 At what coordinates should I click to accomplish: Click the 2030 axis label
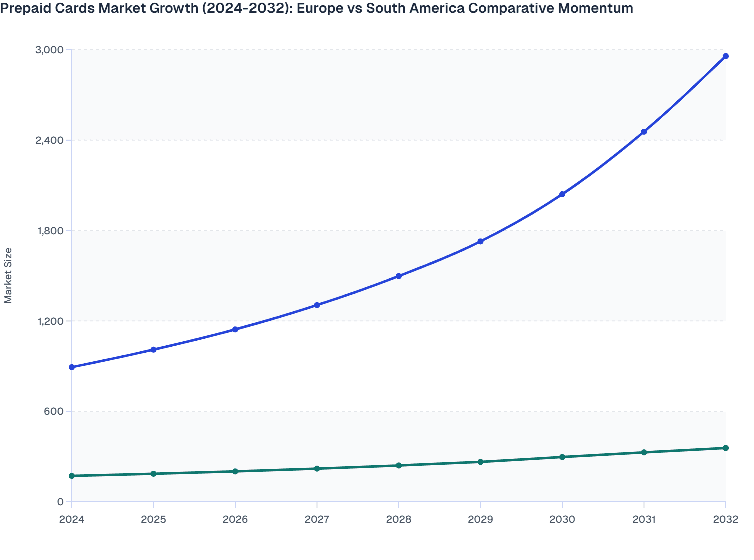point(562,520)
